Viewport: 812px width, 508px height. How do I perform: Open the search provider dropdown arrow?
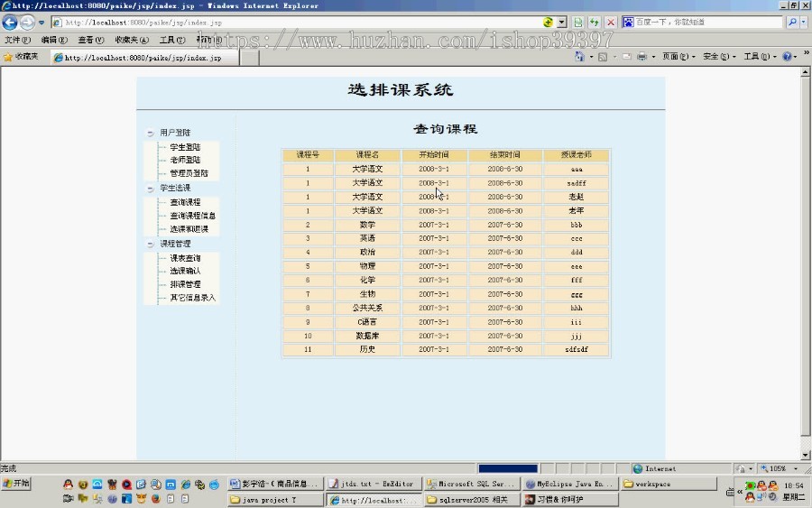pyautogui.click(x=804, y=22)
